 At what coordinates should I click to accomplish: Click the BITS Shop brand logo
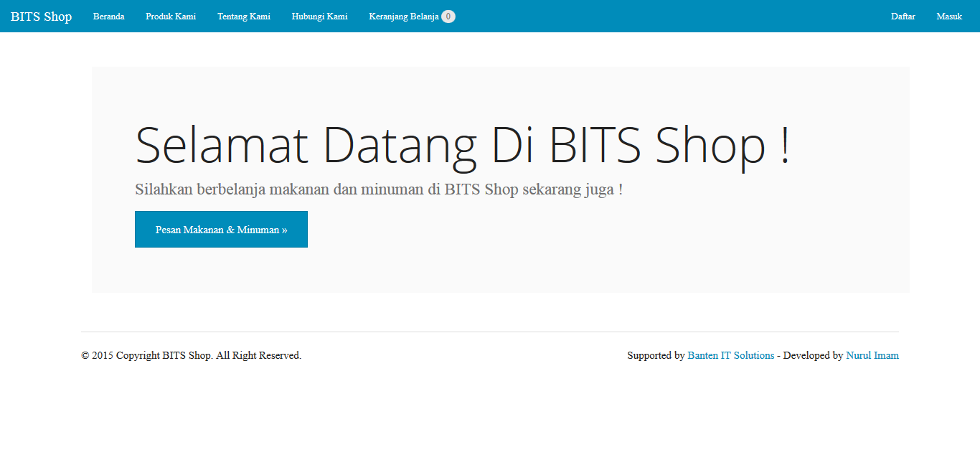click(x=41, y=17)
